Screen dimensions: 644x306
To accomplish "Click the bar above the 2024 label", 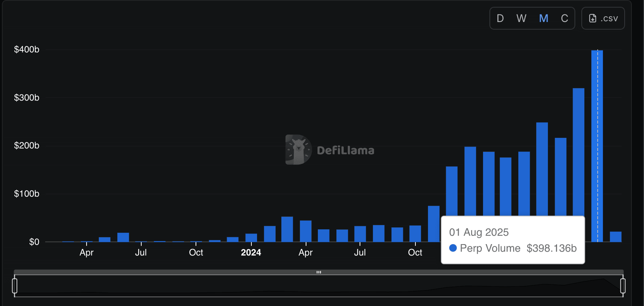I will [x=251, y=238].
